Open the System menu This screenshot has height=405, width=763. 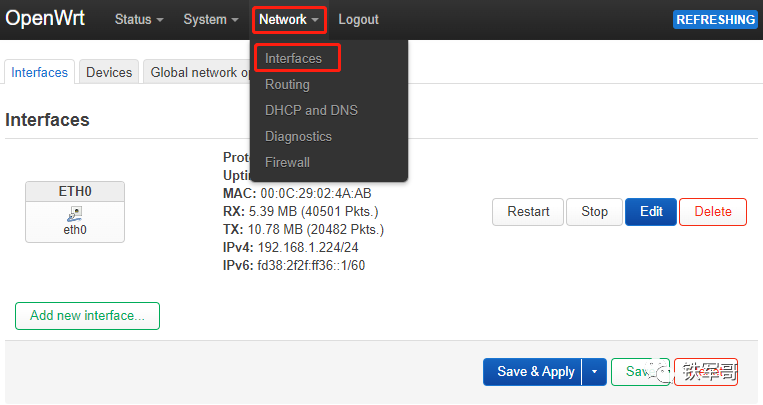[210, 19]
